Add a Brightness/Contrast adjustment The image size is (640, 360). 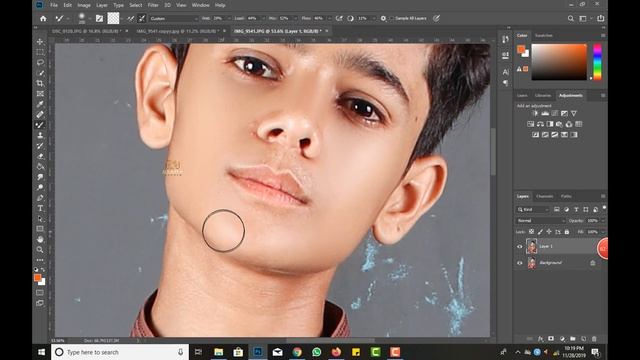[x=535, y=113]
